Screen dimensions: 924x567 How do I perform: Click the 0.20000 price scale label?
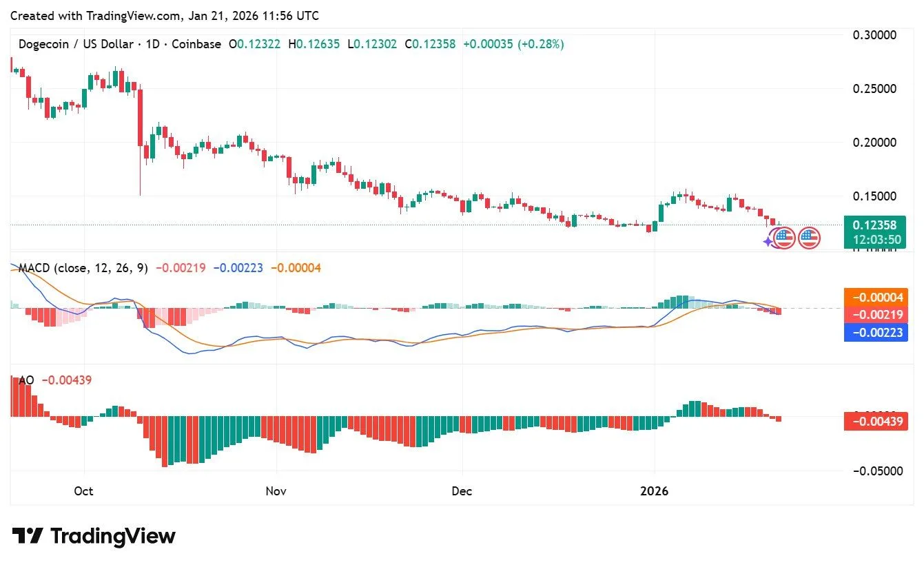point(874,143)
